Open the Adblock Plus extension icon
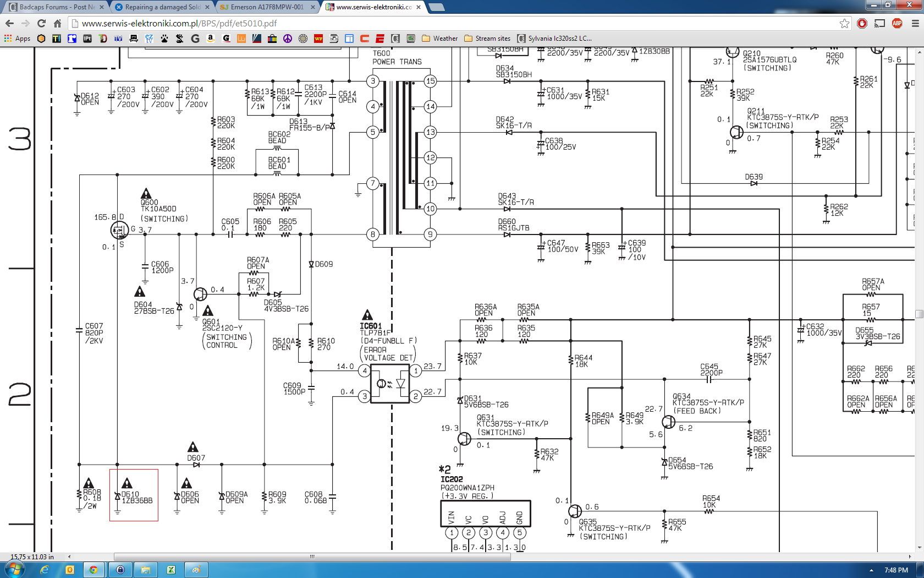This screenshot has height=578, width=924. [897, 23]
